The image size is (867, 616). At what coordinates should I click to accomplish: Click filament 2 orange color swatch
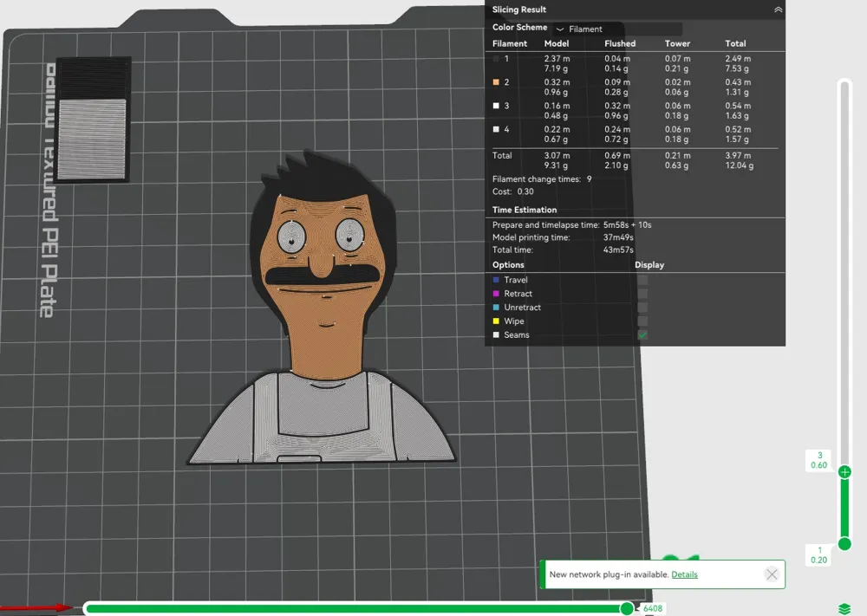pyautogui.click(x=496, y=82)
